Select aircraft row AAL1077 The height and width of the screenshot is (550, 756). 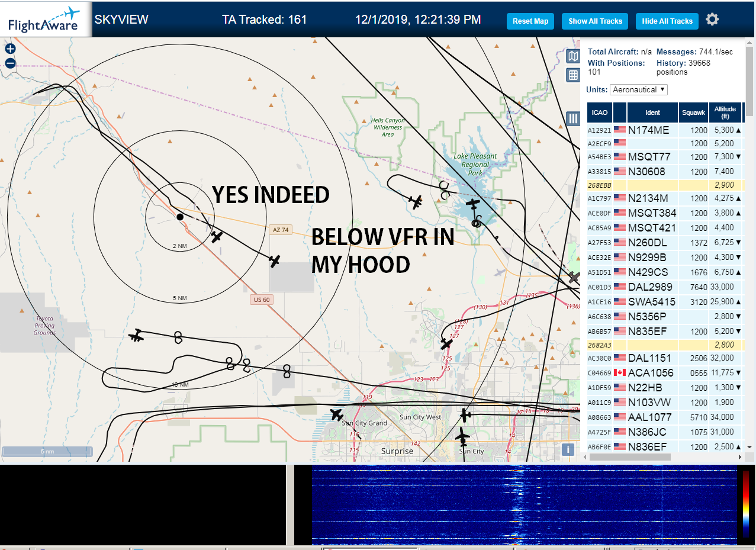(664, 417)
